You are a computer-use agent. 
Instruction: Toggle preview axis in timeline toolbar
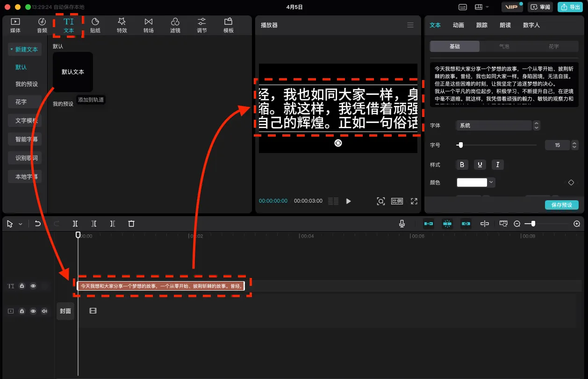pyautogui.click(x=485, y=224)
